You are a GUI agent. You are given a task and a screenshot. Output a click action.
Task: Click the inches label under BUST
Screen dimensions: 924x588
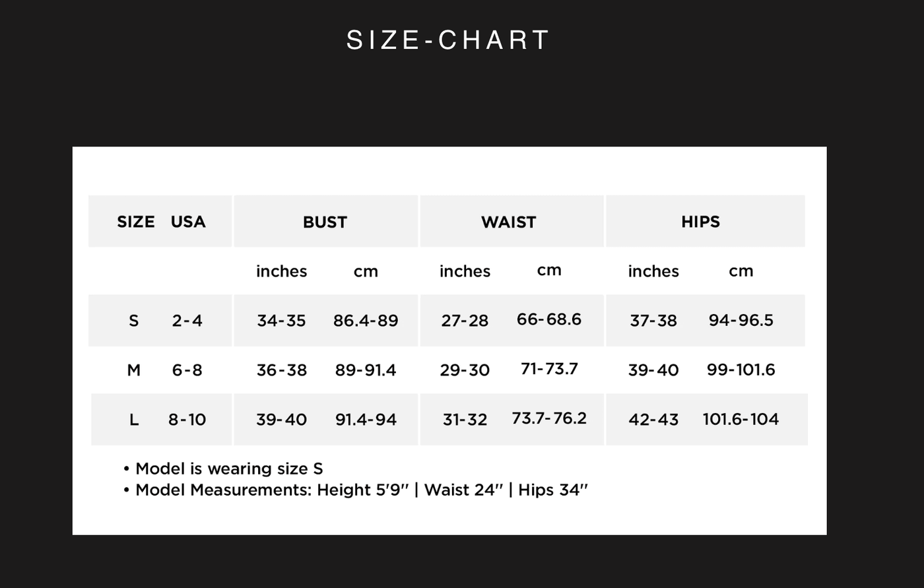tap(281, 271)
